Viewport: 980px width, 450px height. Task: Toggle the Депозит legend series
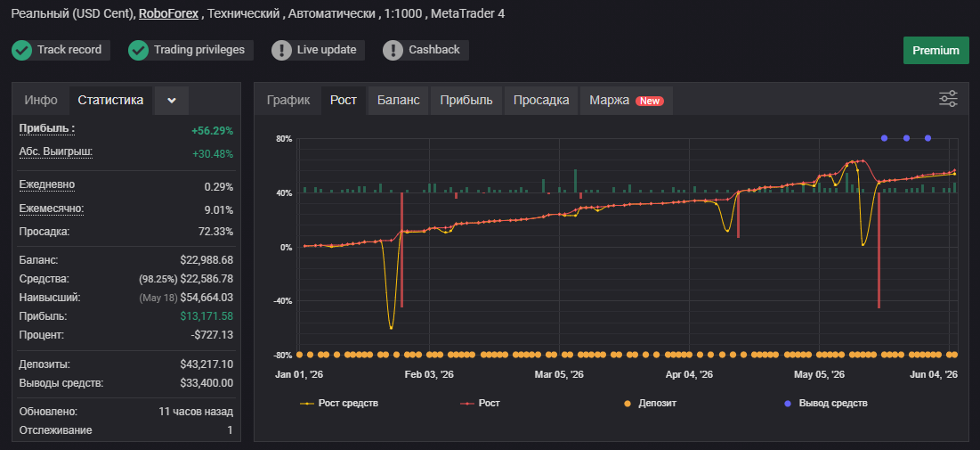click(x=650, y=404)
